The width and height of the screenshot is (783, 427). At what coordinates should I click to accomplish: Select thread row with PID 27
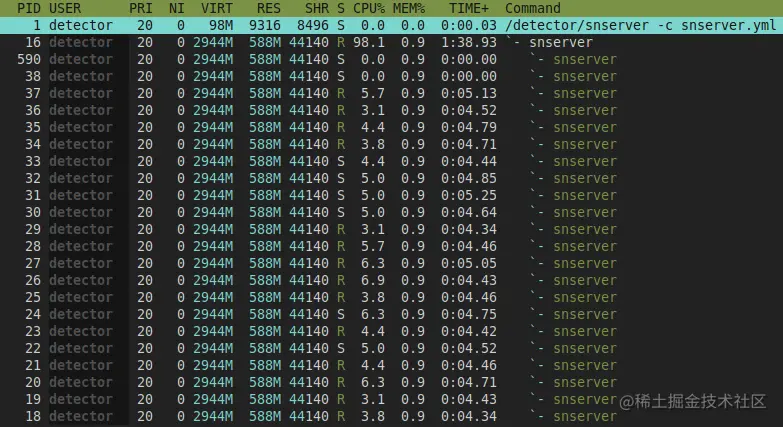tap(392, 263)
